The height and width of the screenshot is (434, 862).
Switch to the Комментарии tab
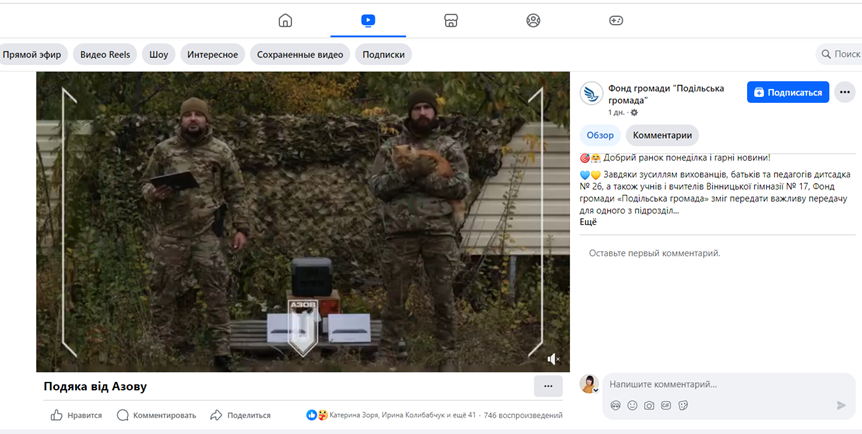(x=662, y=135)
